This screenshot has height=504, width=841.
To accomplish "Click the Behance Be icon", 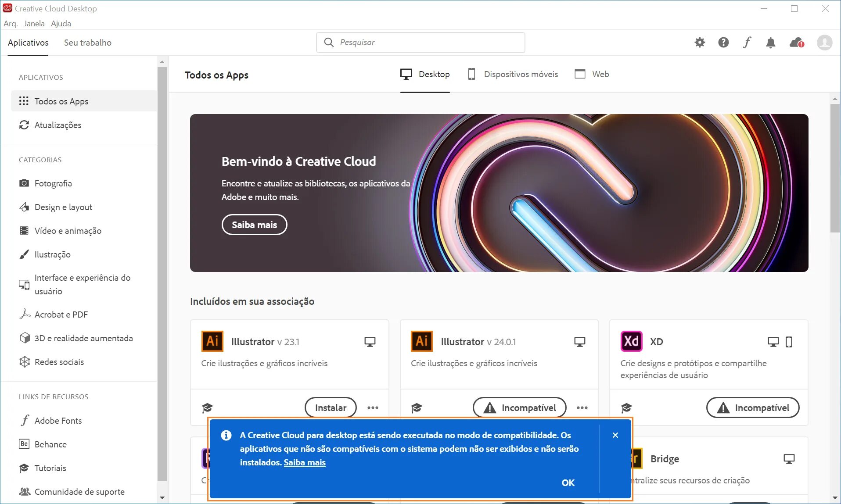I will tap(24, 444).
